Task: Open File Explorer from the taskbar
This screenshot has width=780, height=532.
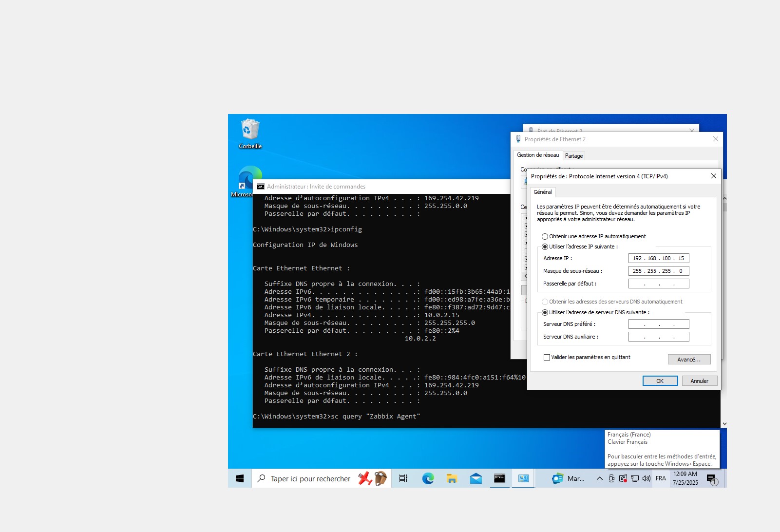Action: [452, 478]
